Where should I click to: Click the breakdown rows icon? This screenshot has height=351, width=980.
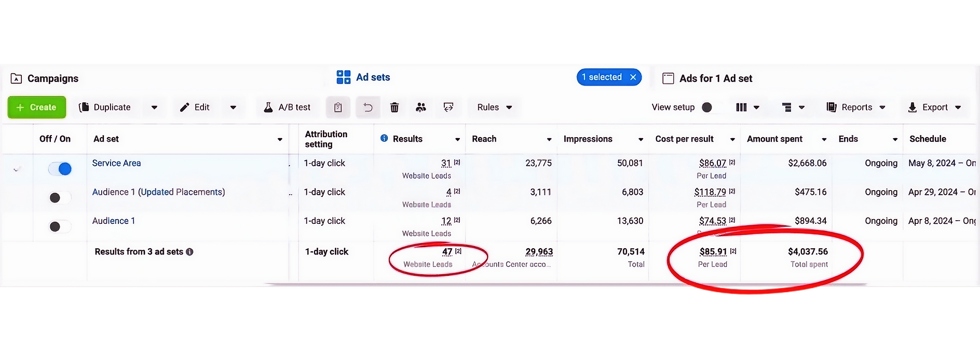pyautogui.click(x=787, y=107)
